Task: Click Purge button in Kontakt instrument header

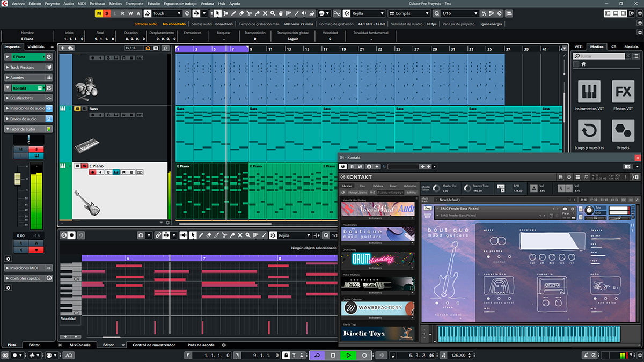Action: click(x=566, y=213)
